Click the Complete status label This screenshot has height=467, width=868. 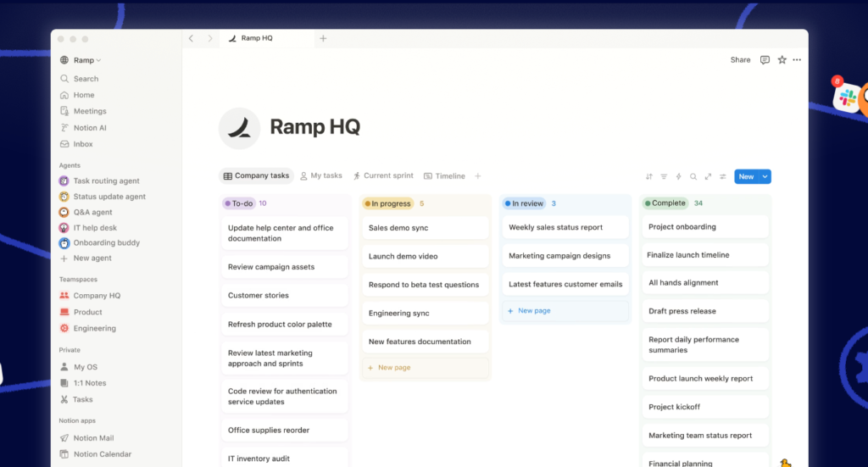[x=665, y=203]
